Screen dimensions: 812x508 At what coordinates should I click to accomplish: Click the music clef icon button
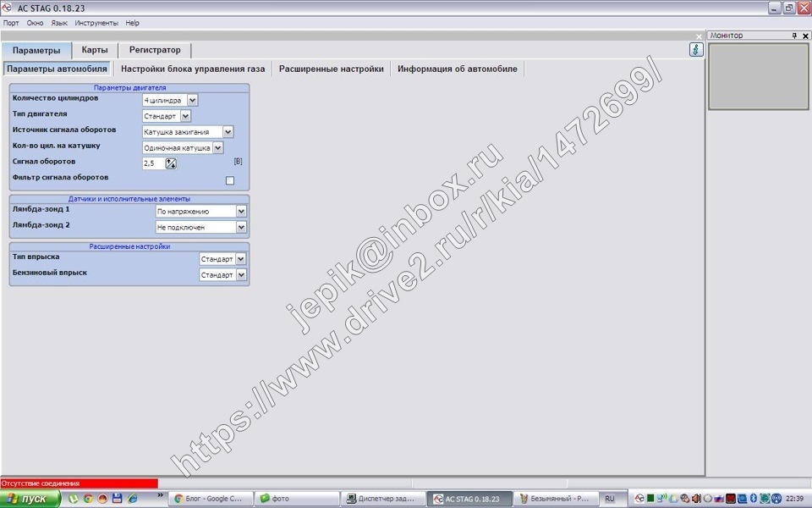(x=696, y=50)
